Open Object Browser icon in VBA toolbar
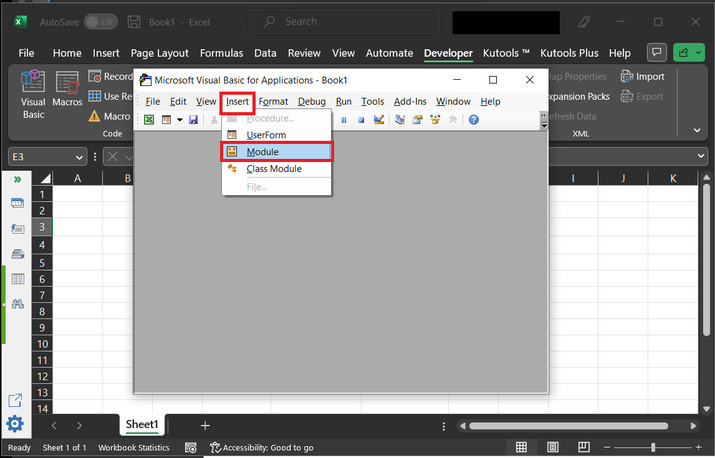The image size is (715, 458). [x=435, y=120]
